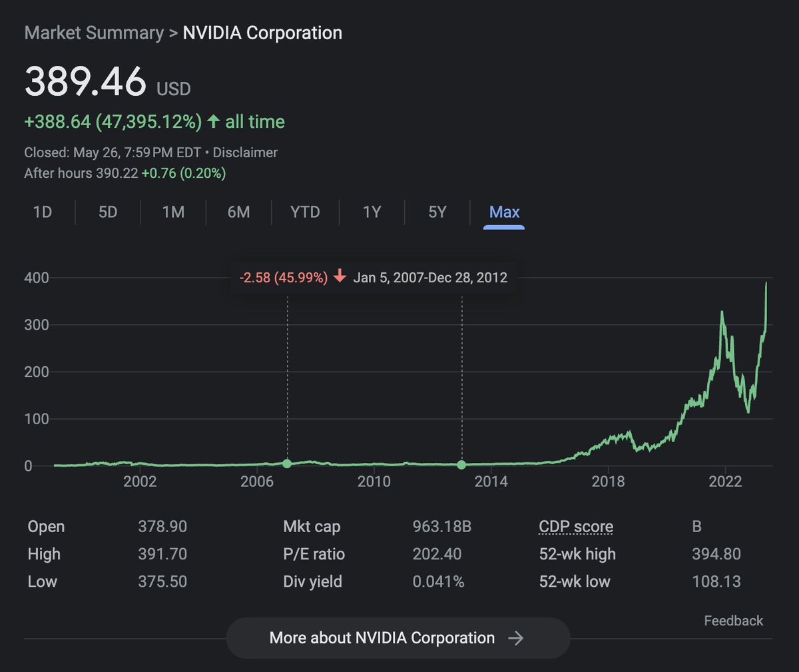Click the 52-wk high label

pos(577,554)
